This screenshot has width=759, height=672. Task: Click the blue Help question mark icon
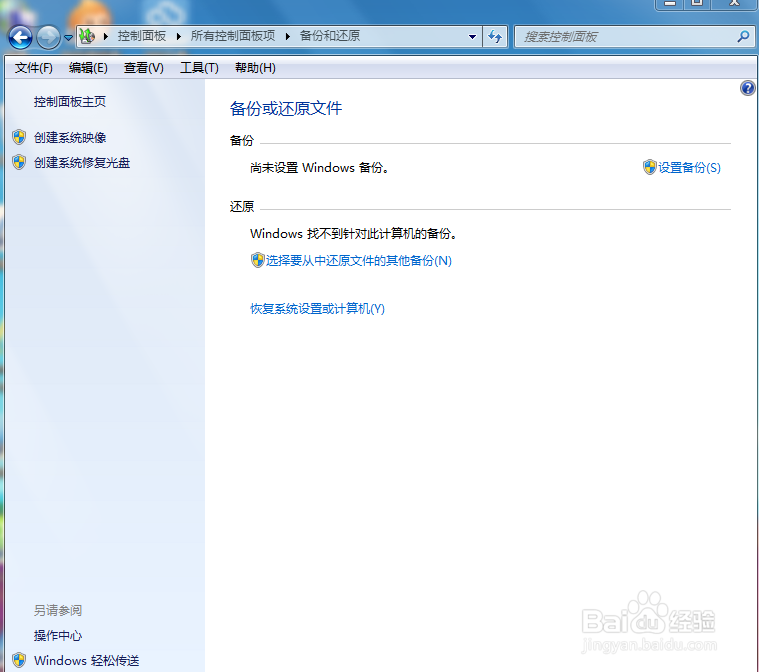747,88
